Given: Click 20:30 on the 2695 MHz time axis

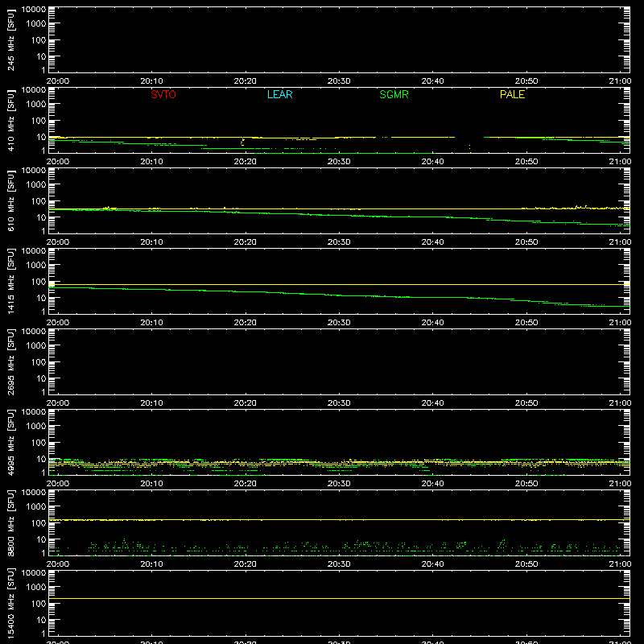Looking at the screenshot, I should click(x=339, y=403).
